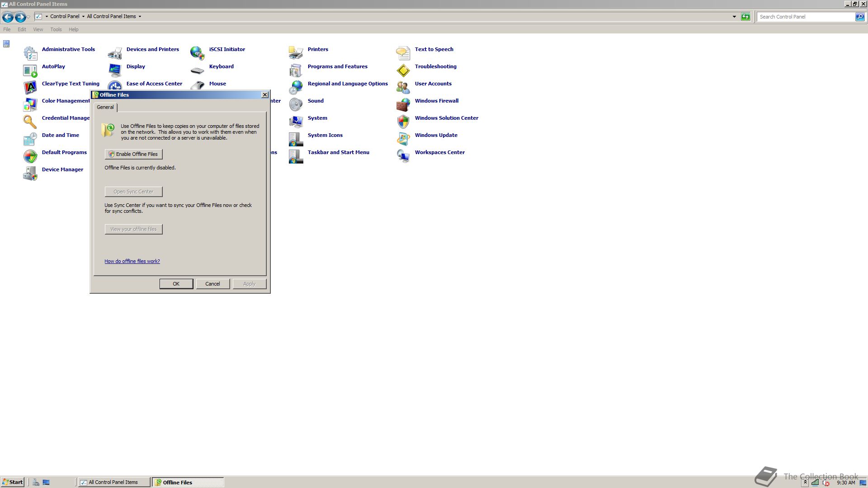Open the Keyboard icon
The height and width of the screenshot is (488, 868).
pyautogui.click(x=198, y=70)
